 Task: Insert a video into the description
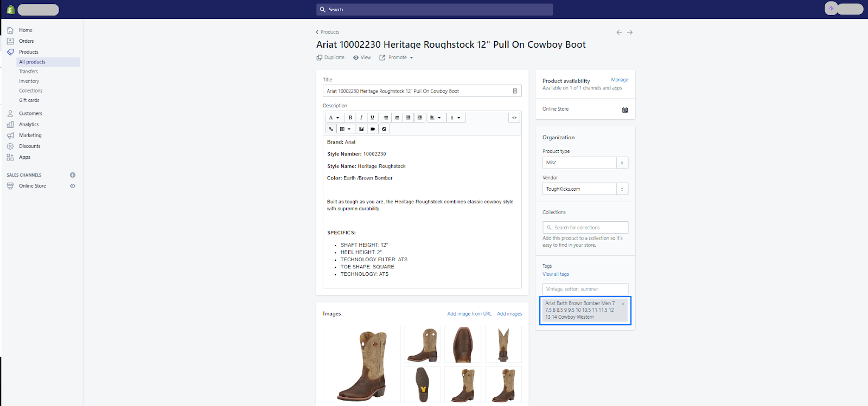click(x=373, y=129)
